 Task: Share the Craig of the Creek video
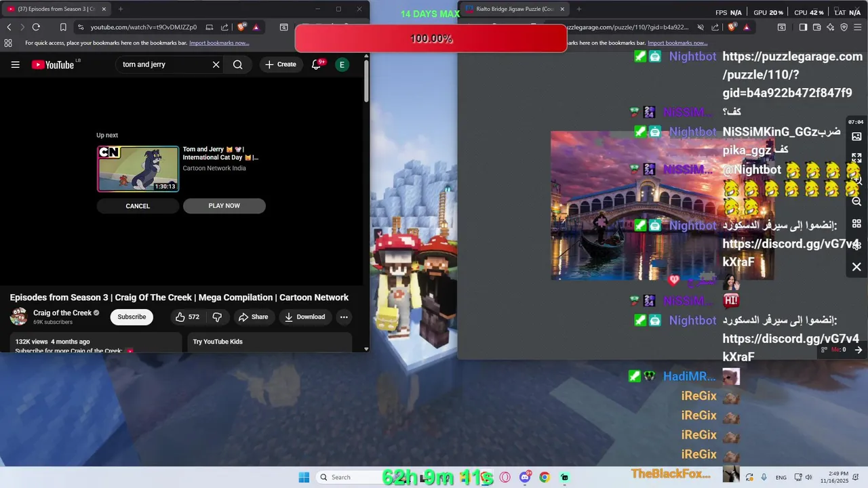click(253, 317)
